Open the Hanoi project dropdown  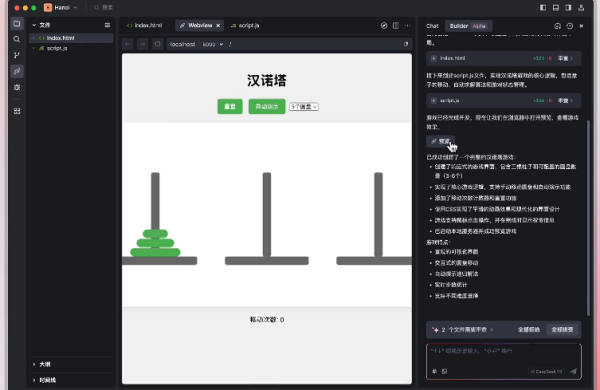pos(60,8)
